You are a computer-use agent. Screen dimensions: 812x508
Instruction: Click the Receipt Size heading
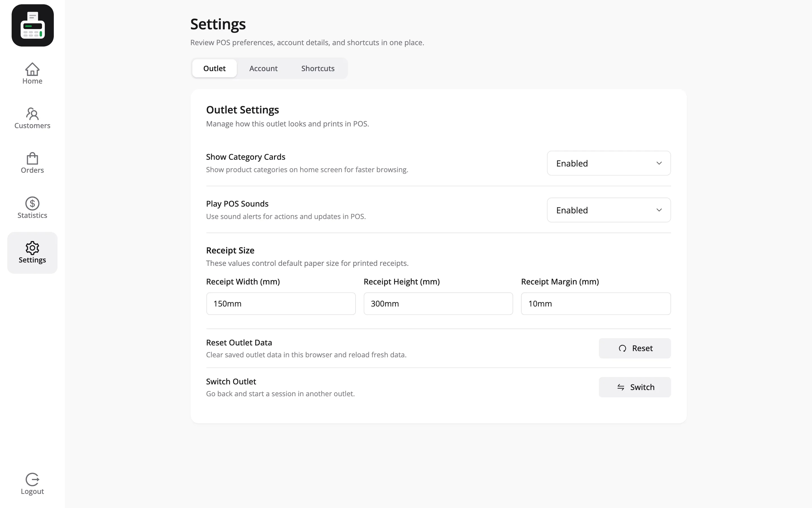coord(230,251)
